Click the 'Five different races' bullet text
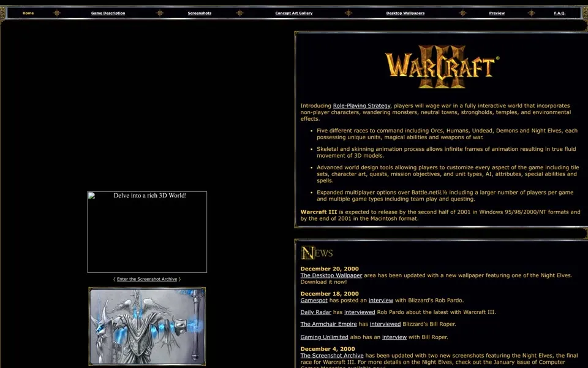Screen dimensions: 588x368 (447, 134)
